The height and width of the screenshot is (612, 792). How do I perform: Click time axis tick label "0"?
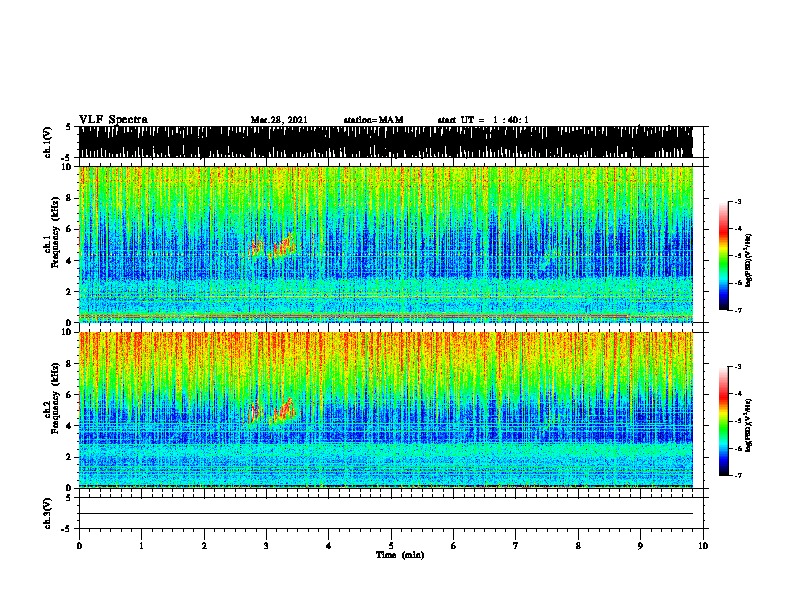(x=79, y=546)
